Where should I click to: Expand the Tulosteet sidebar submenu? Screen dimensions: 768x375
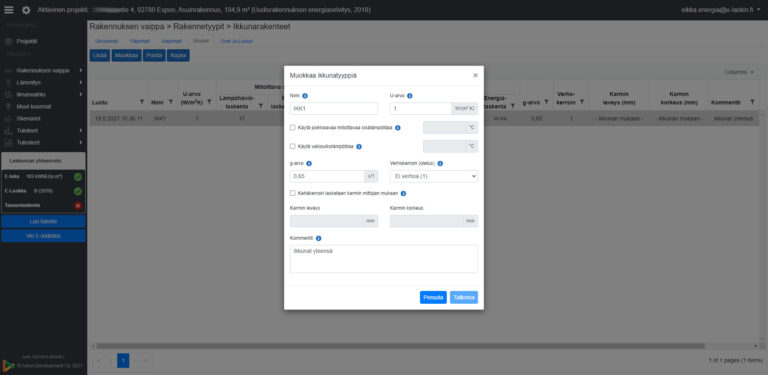click(x=80, y=142)
